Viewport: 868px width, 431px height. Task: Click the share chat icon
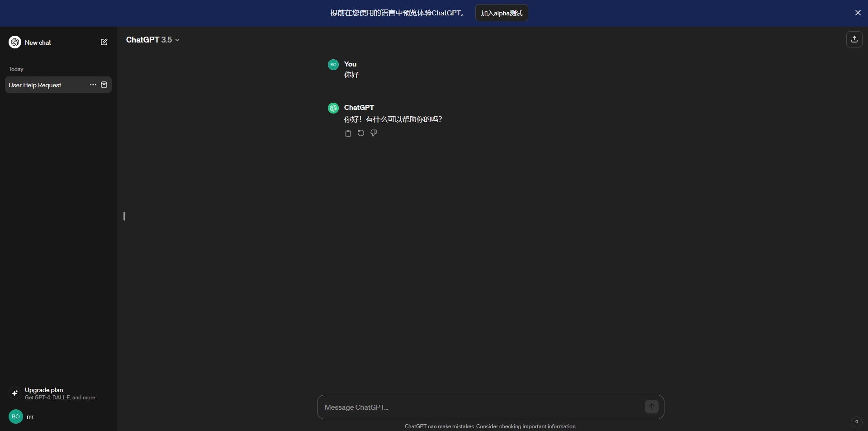(x=854, y=39)
